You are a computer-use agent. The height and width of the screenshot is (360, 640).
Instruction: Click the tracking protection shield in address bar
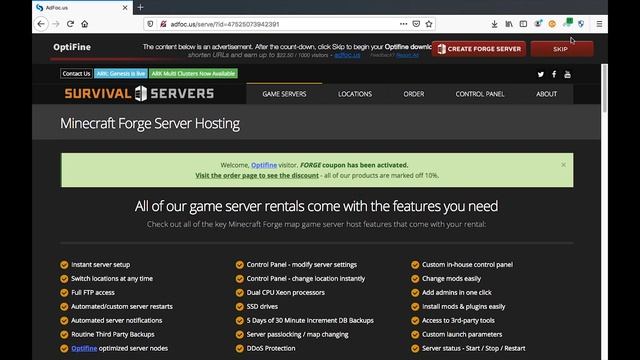150,24
